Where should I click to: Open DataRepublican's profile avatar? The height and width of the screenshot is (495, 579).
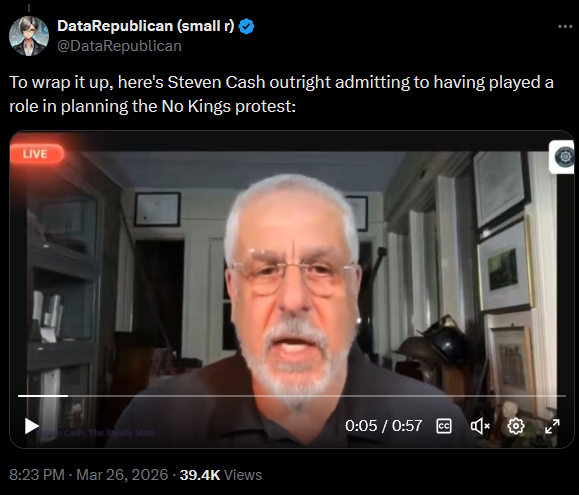pyautogui.click(x=29, y=36)
